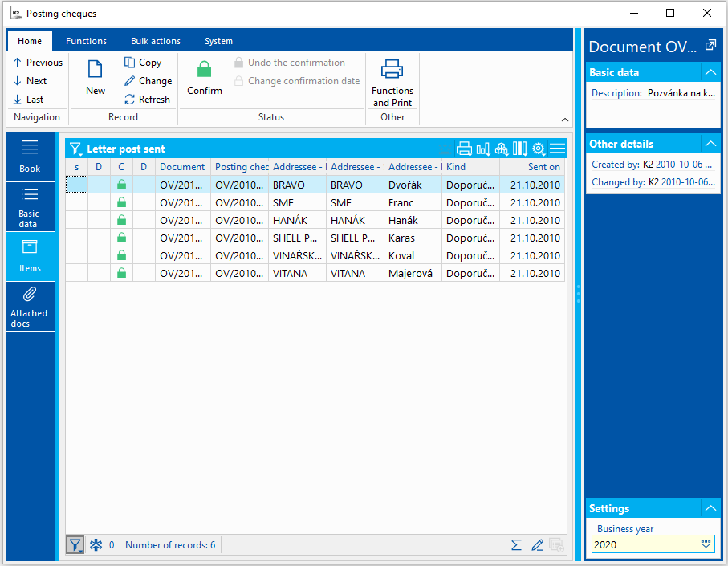Image resolution: width=728 pixels, height=566 pixels.
Task: Collapse the Basic data panel
Action: [710, 72]
